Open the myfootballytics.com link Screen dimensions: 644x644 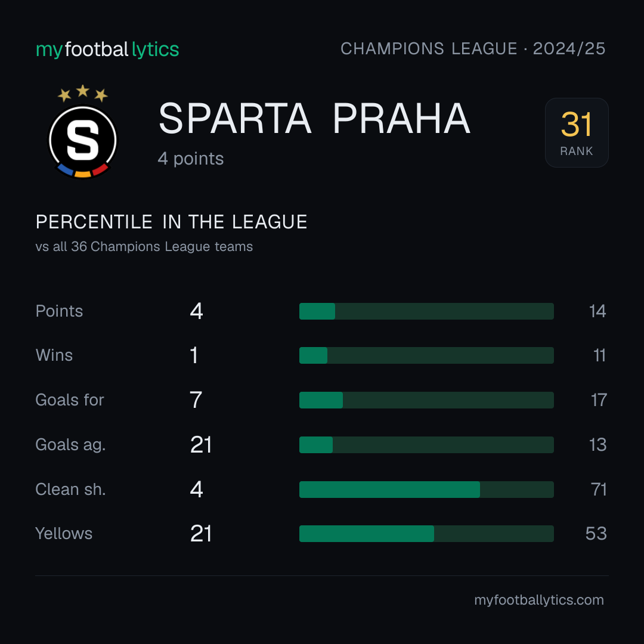(539, 600)
